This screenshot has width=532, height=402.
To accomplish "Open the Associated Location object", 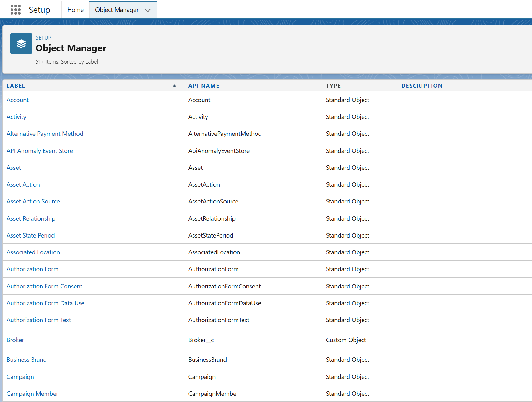I will point(33,252).
